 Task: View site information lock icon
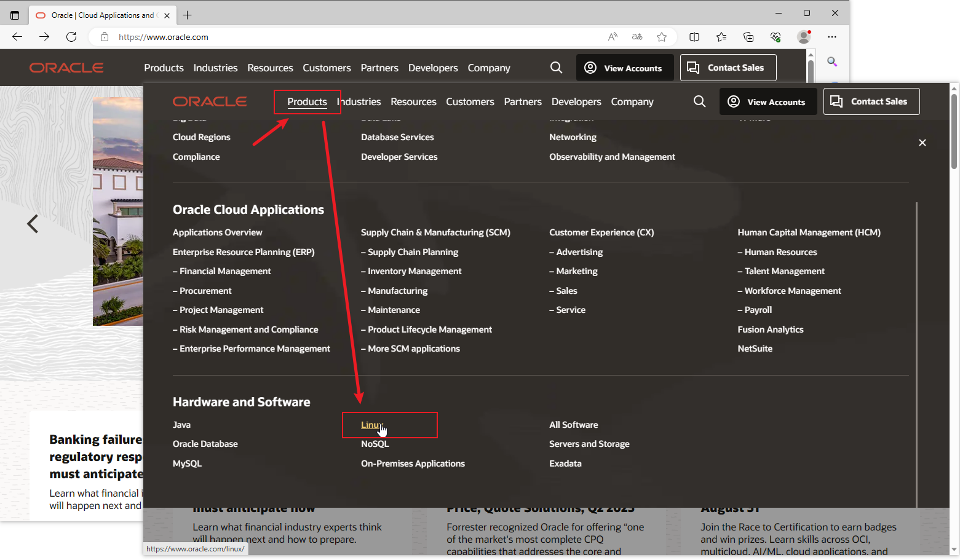click(105, 37)
